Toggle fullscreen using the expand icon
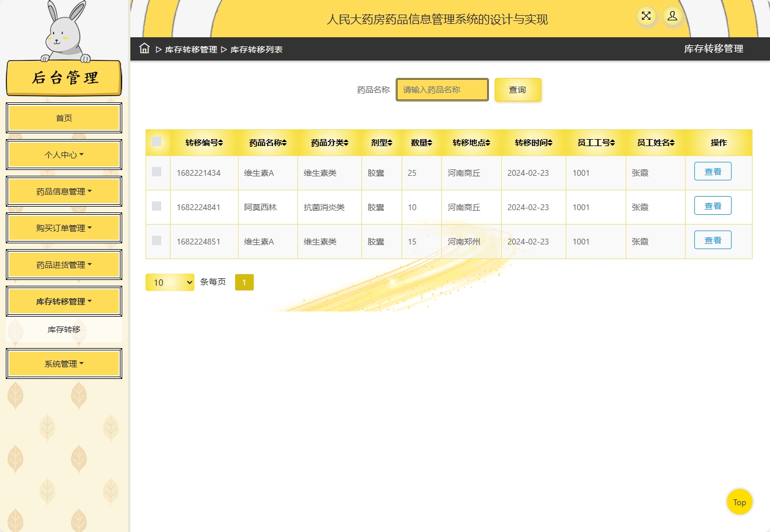 646,17
